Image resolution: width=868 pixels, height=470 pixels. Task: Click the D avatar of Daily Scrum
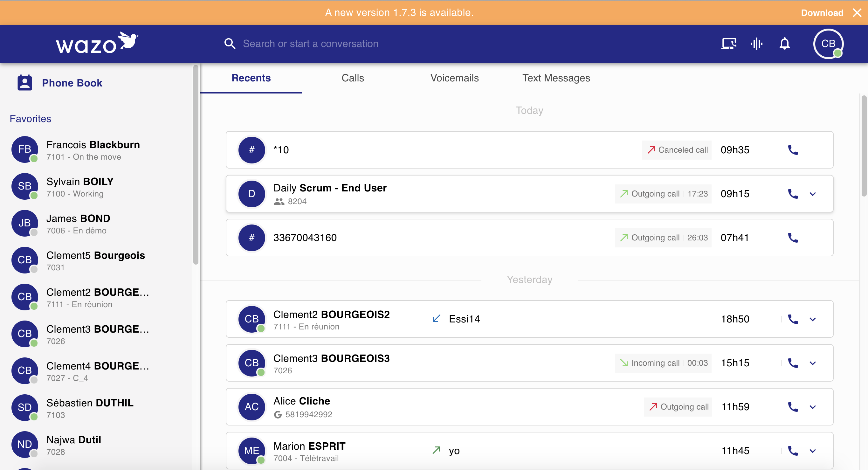pyautogui.click(x=251, y=194)
